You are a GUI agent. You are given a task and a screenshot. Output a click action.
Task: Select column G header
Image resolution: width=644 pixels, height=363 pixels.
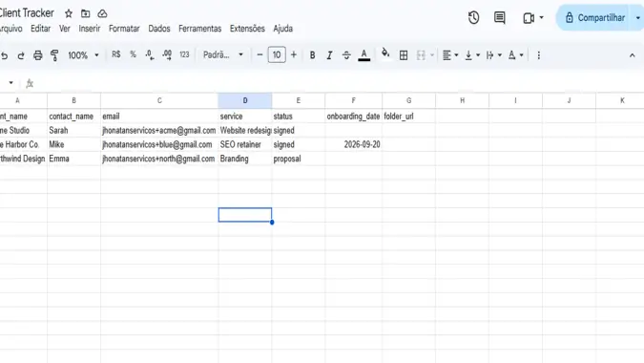point(408,100)
